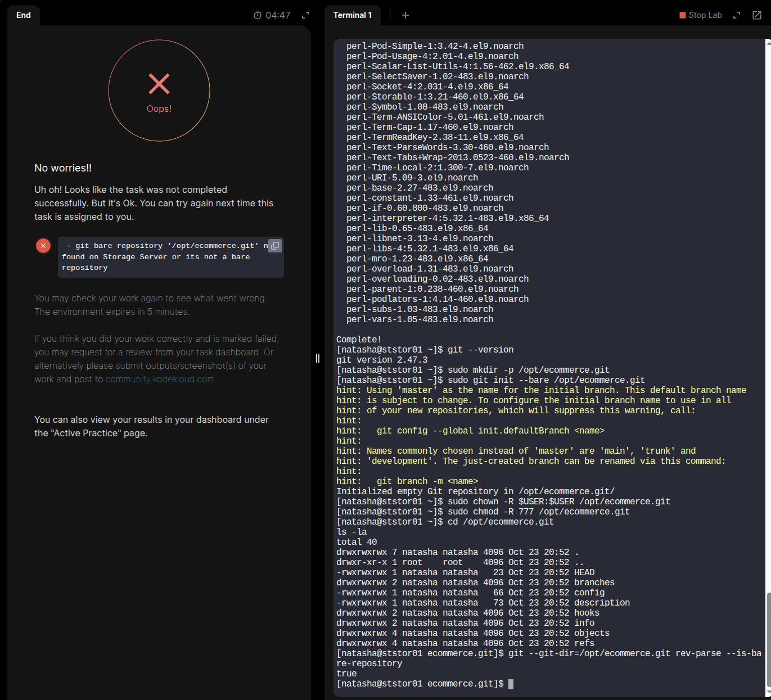The height and width of the screenshot is (700, 771).
Task: Click the "cd /opt/ecommerce.git" command
Action: [501, 522]
